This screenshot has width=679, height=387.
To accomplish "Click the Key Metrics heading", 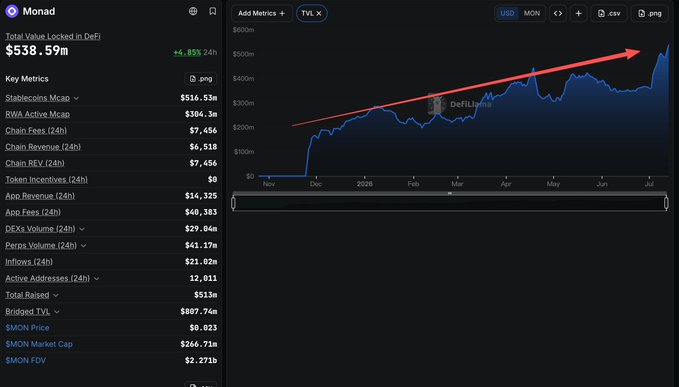I will (x=27, y=79).
